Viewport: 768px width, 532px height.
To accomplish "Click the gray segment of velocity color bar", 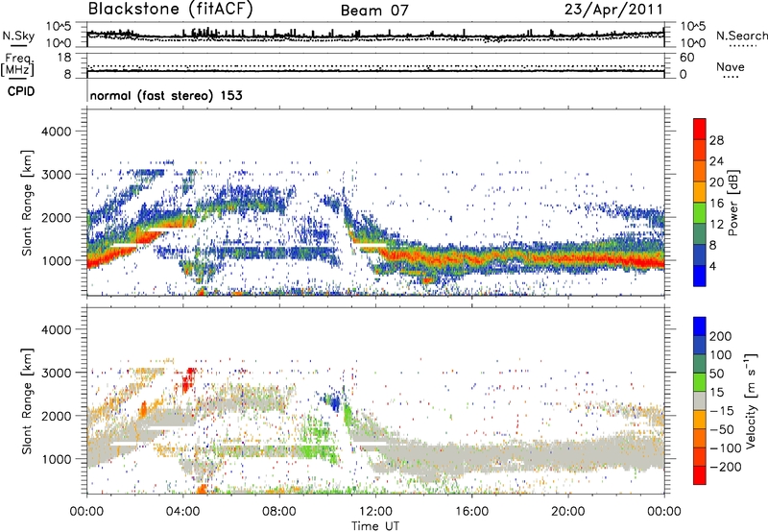I will pos(700,400).
